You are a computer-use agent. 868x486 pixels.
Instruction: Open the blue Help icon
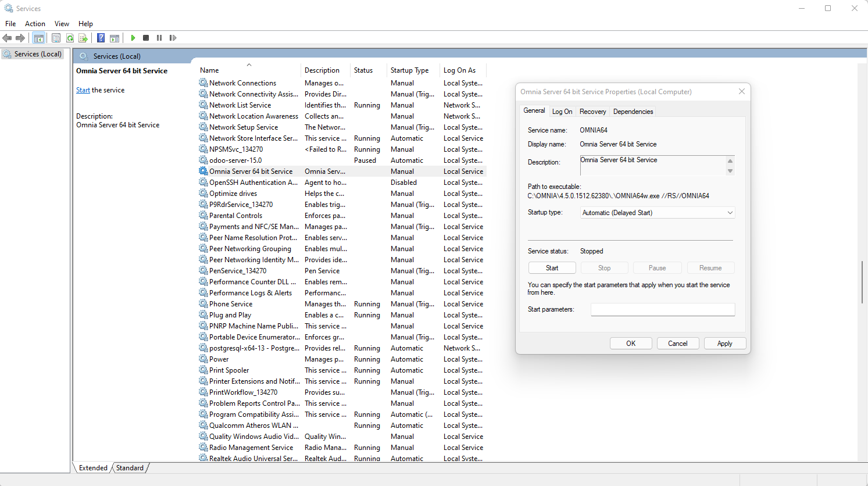[x=101, y=38]
